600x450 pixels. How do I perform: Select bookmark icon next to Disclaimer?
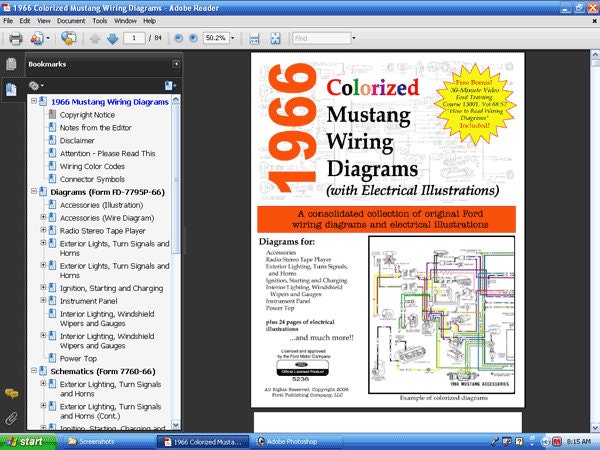[x=52, y=140]
